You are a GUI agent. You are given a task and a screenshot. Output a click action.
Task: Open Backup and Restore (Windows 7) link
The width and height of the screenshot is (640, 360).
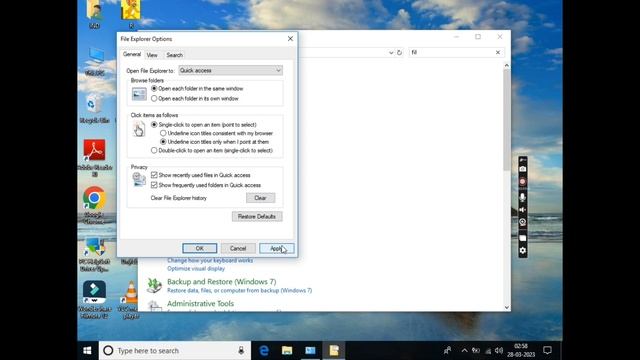click(x=222, y=282)
